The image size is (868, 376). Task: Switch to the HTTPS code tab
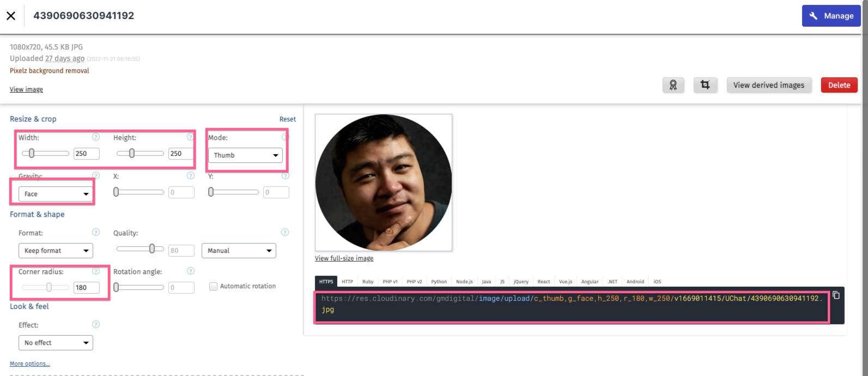pos(326,282)
